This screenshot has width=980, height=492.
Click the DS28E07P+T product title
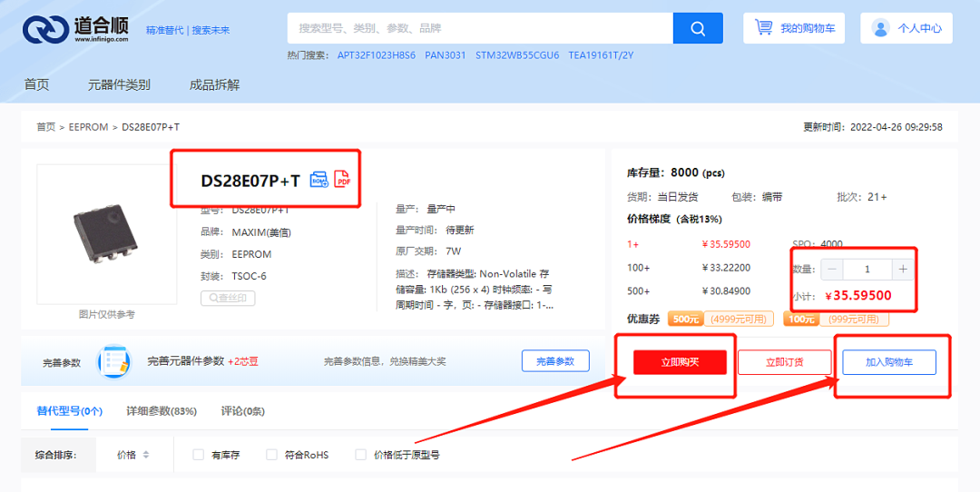pos(250,181)
